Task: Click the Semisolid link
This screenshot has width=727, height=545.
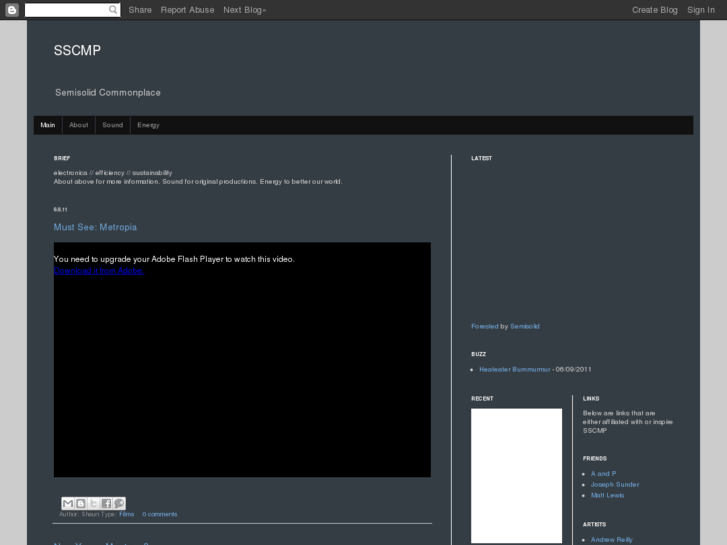Action: coord(525,327)
